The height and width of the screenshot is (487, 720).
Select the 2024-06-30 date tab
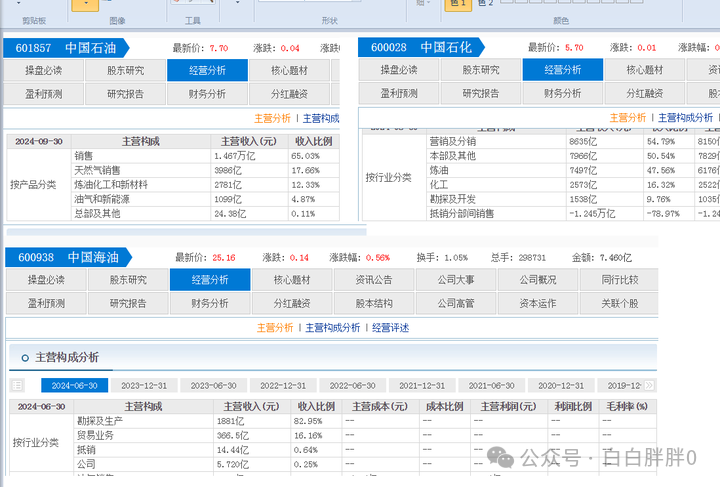click(74, 385)
